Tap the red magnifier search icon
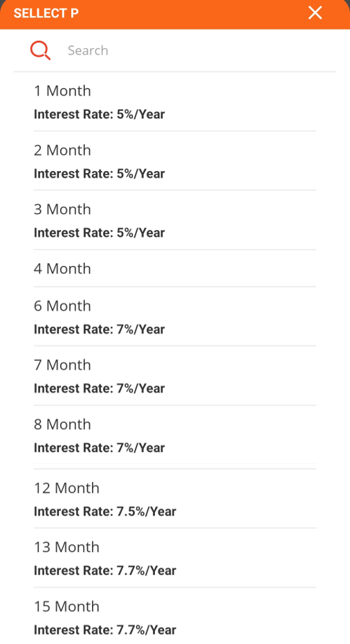The width and height of the screenshot is (350, 644). [40, 51]
